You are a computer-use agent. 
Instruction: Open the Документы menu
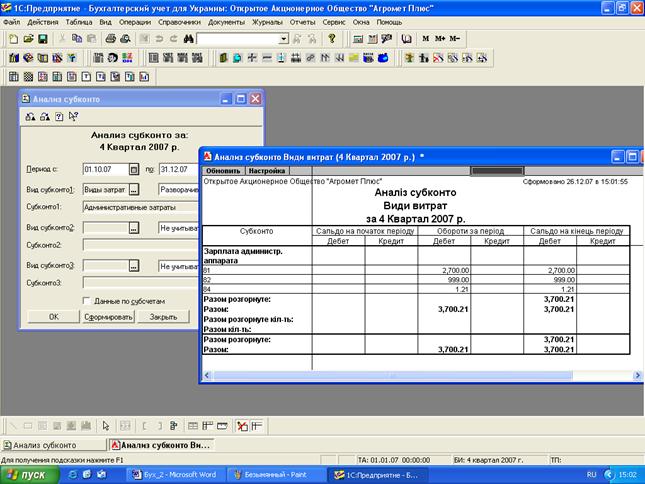tap(226, 22)
